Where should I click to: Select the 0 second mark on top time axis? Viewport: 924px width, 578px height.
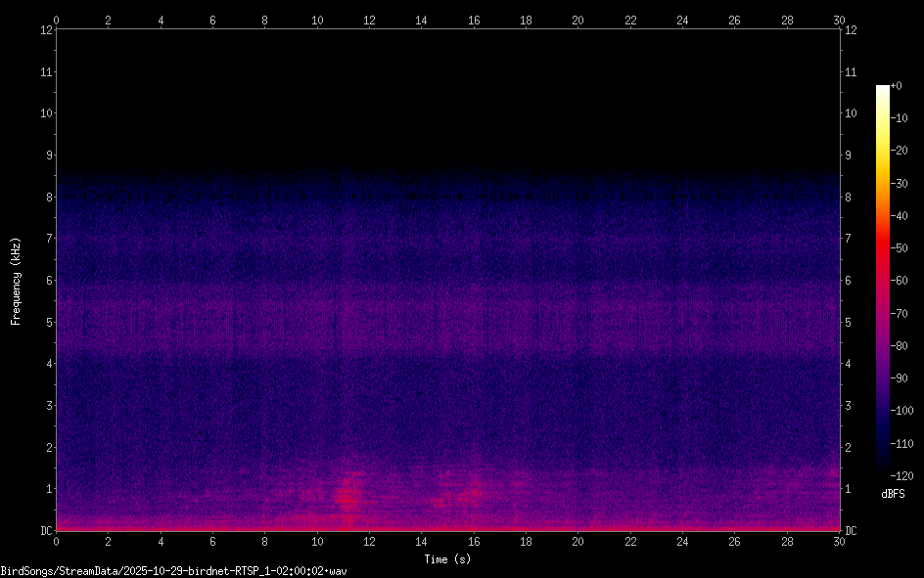point(57,20)
